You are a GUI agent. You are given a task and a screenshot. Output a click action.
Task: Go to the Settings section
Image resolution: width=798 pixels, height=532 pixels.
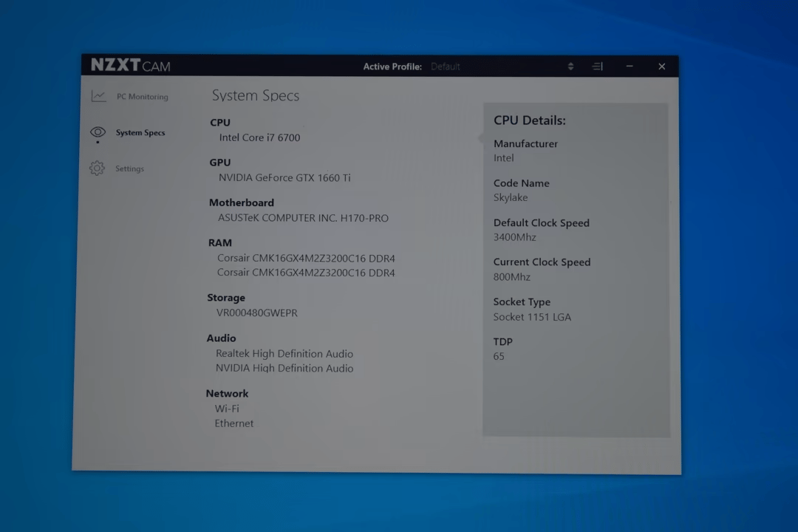[129, 168]
